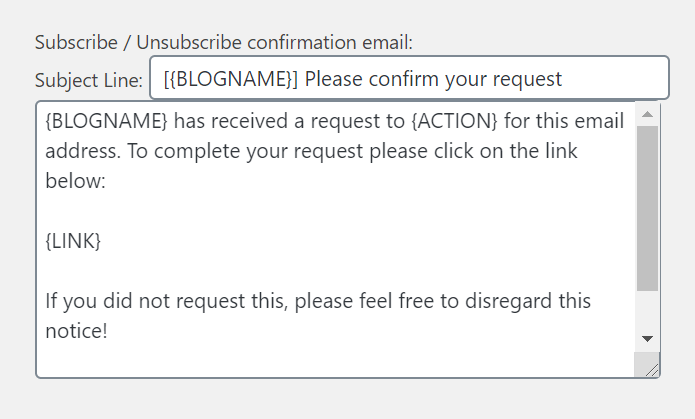
Task: Click after "Please confirm your request" in the subject
Action: pyautogui.click(x=564, y=79)
